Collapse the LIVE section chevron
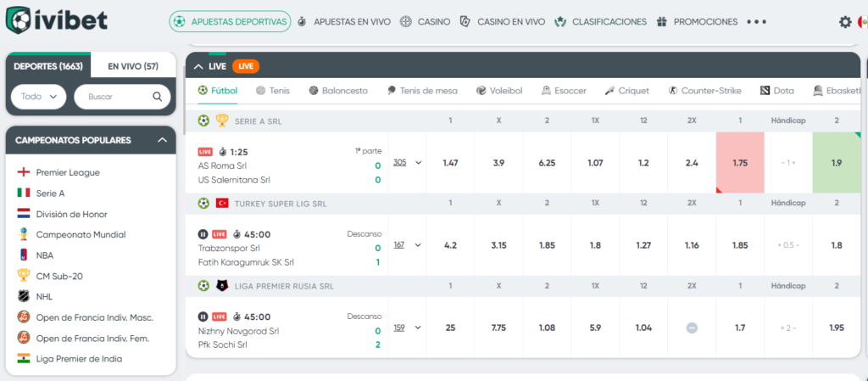This screenshot has height=381, width=868. [198, 66]
